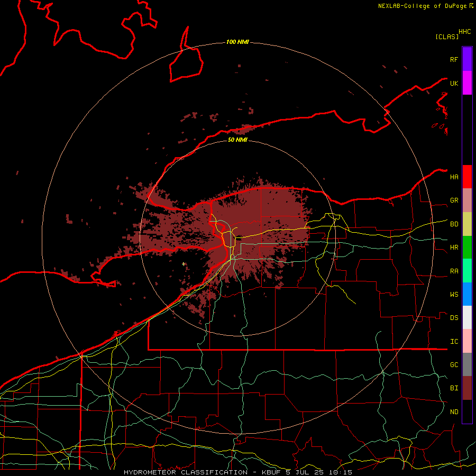The height and width of the screenshot is (476, 476).
Task: Click the 'BD' legend label
Action: [x=454, y=224]
